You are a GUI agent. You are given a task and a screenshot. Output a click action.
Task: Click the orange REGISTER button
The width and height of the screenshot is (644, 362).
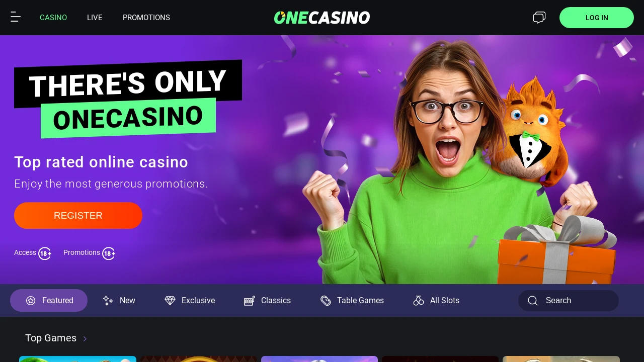point(78,216)
